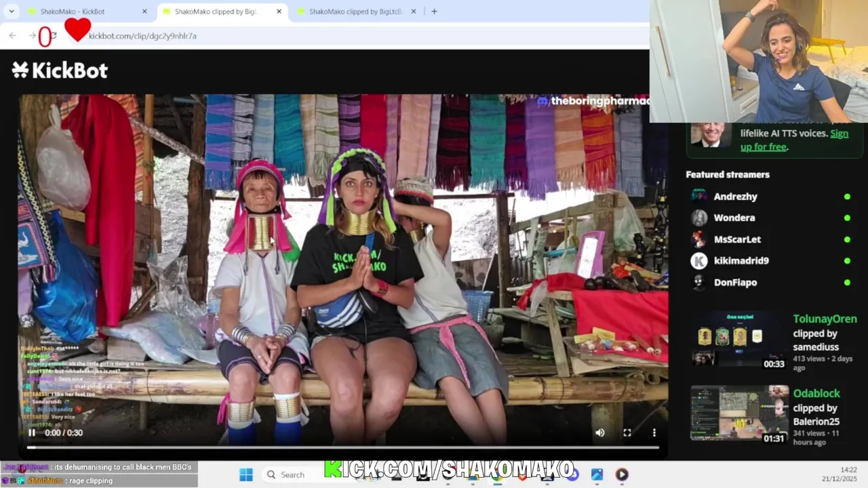This screenshot has width=868, height=488.
Task: Mute the video volume speaker icon
Action: click(x=599, y=432)
